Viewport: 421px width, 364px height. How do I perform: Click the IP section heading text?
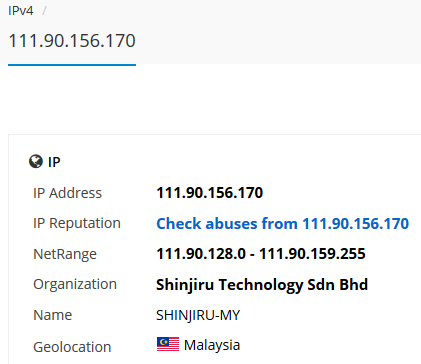coord(54,162)
